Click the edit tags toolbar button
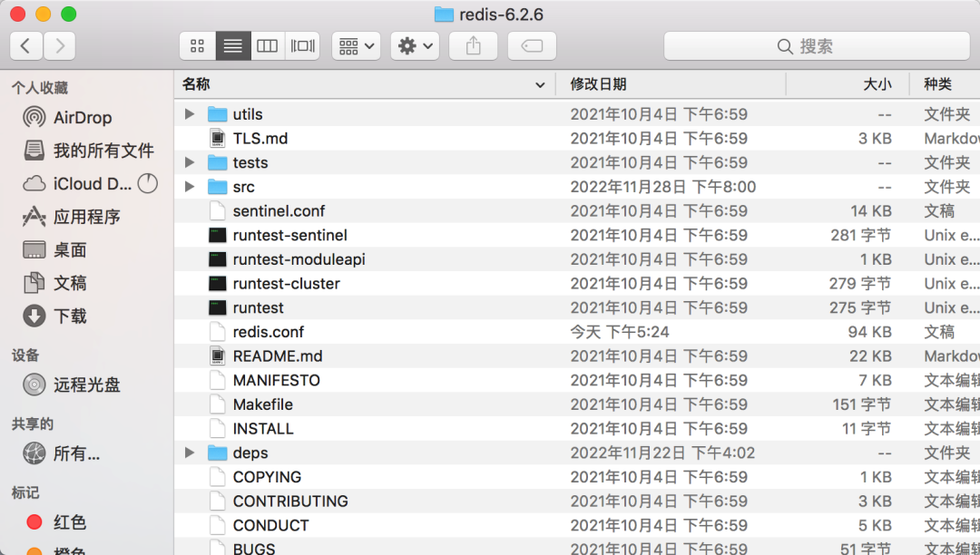The height and width of the screenshot is (555, 980). 532,46
